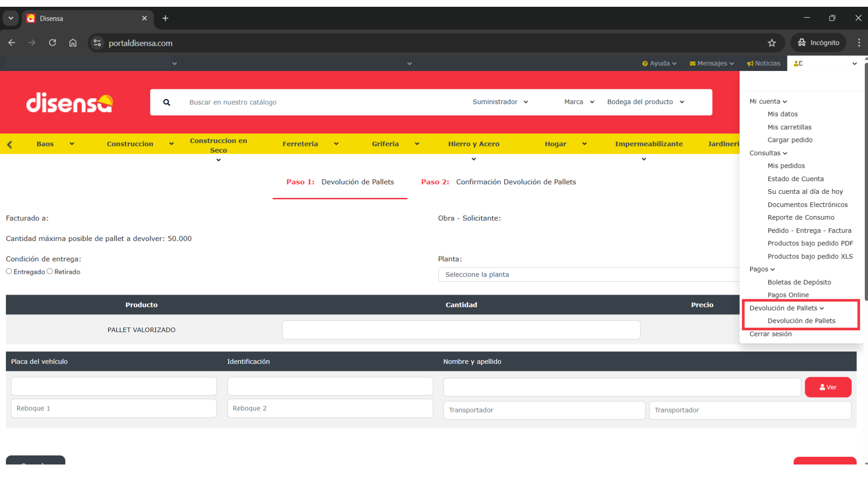This screenshot has width=868, height=488.
Task: Expand the Ayuda menu
Action: (x=659, y=63)
